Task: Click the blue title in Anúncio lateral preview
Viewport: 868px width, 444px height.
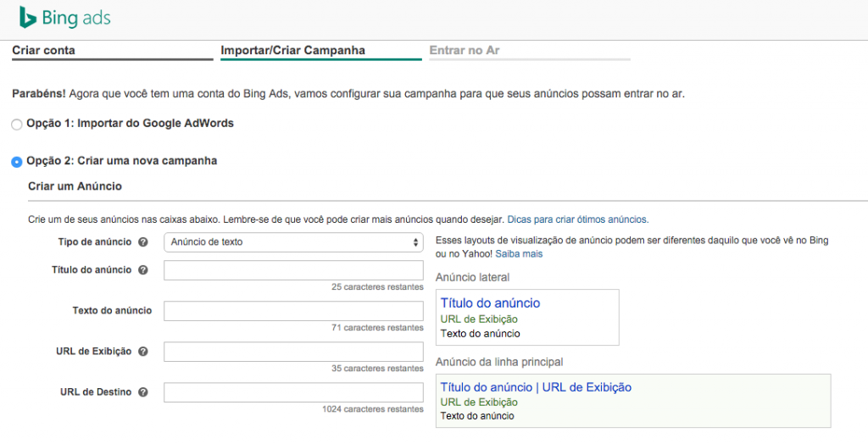Action: 490,303
